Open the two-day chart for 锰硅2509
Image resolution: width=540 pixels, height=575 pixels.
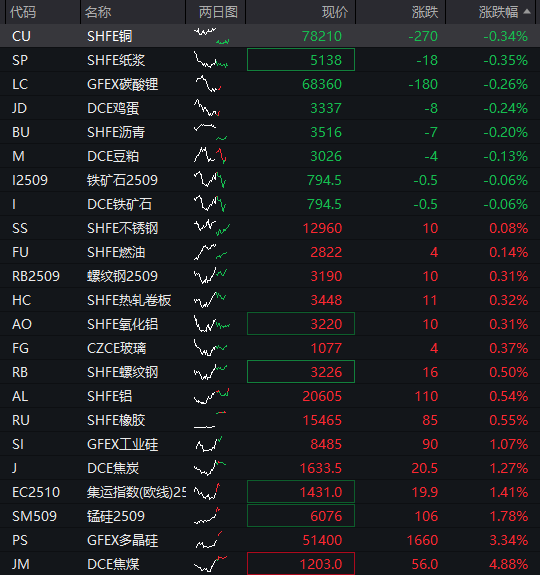point(207,516)
